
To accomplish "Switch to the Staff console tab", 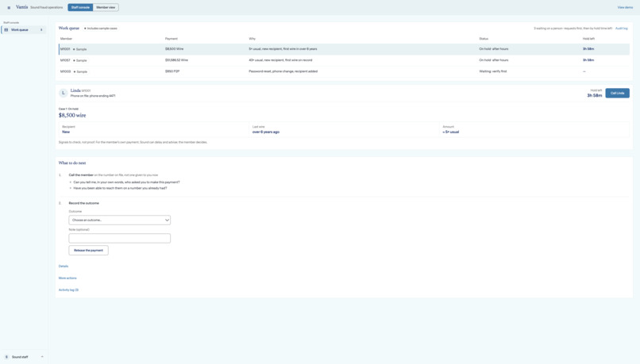I will point(80,7).
